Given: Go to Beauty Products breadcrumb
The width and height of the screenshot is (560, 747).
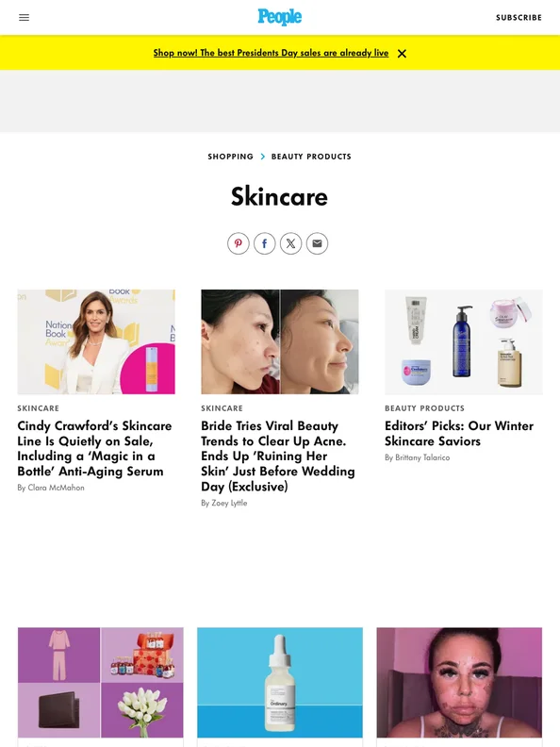Looking at the screenshot, I should pyautogui.click(x=311, y=157).
